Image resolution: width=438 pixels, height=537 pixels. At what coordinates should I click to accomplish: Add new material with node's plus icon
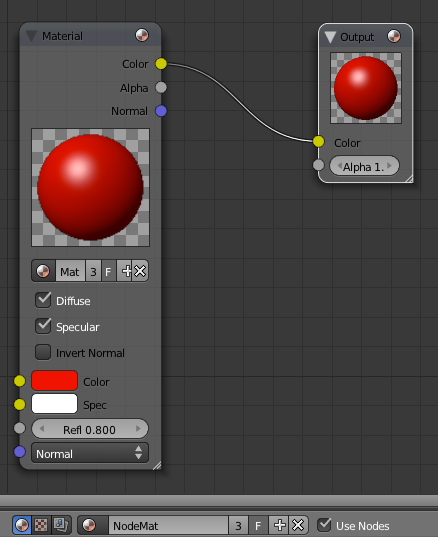pyautogui.click(x=125, y=271)
